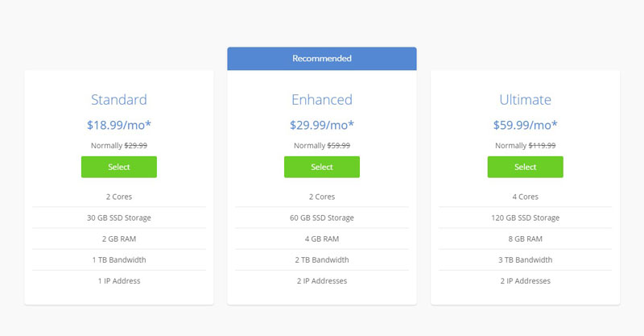Click 60 GB SSD Storage row
This screenshot has width=644, height=336.
coord(321,218)
